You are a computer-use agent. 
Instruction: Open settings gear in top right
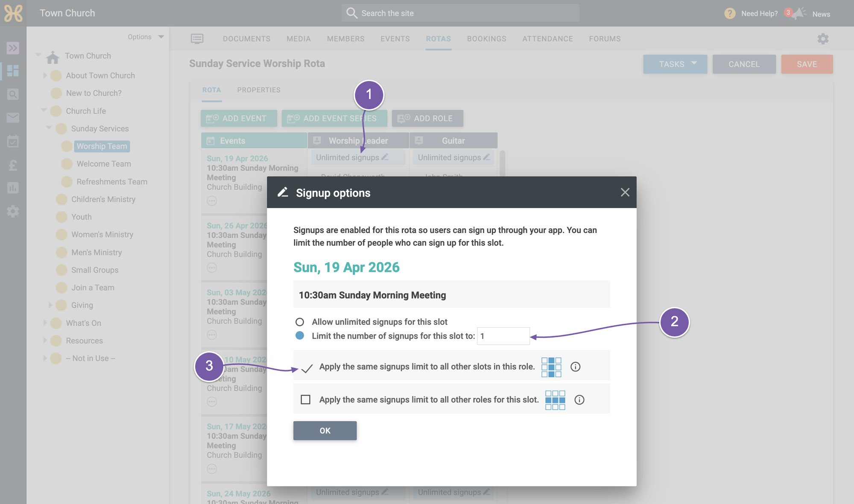(823, 39)
